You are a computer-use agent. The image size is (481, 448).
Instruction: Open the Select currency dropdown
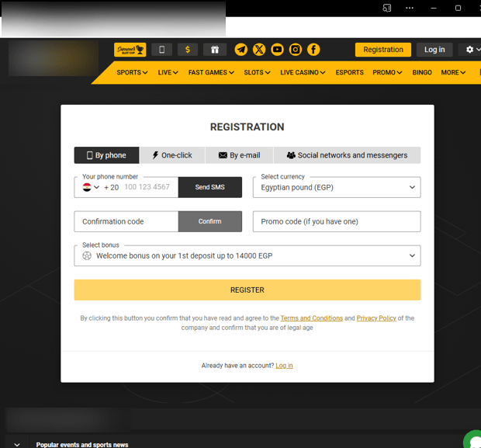click(x=337, y=187)
